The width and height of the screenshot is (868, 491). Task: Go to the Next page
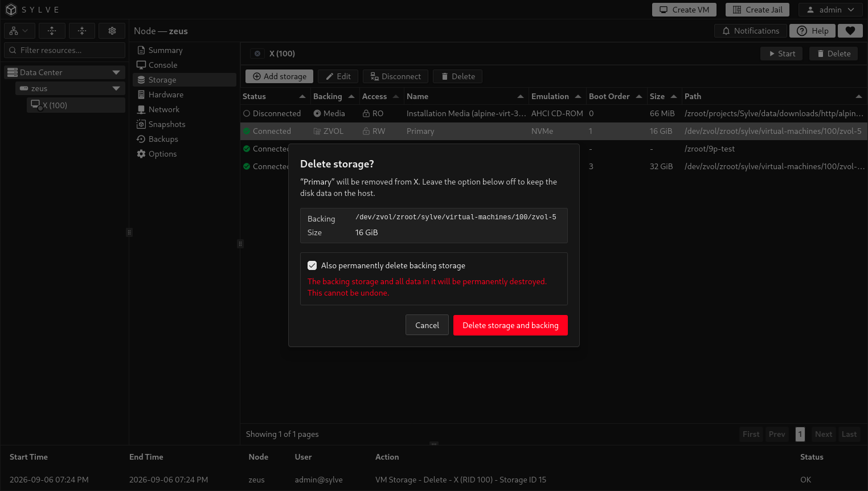pos(824,434)
